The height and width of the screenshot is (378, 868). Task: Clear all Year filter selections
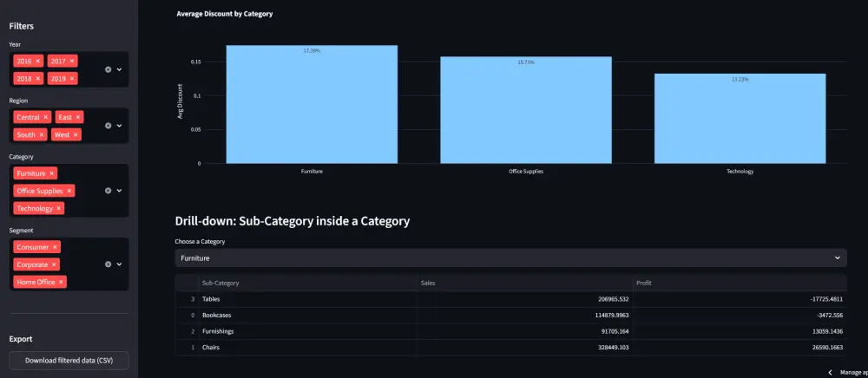tap(108, 69)
